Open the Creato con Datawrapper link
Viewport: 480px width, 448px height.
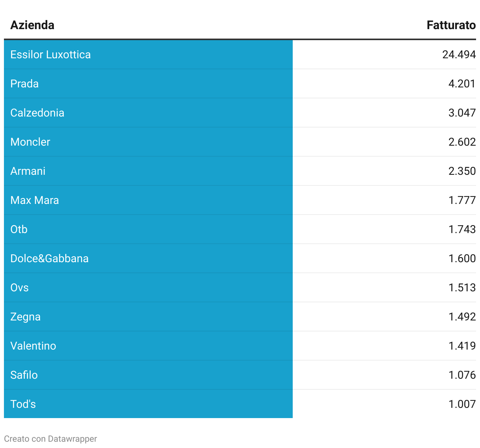[x=50, y=439]
